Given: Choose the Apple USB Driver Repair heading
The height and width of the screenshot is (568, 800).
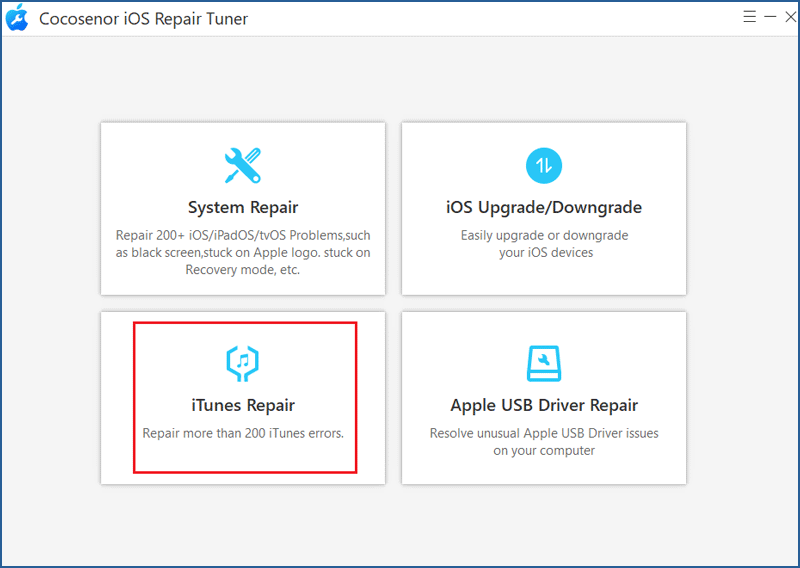Looking at the screenshot, I should coord(544,405).
